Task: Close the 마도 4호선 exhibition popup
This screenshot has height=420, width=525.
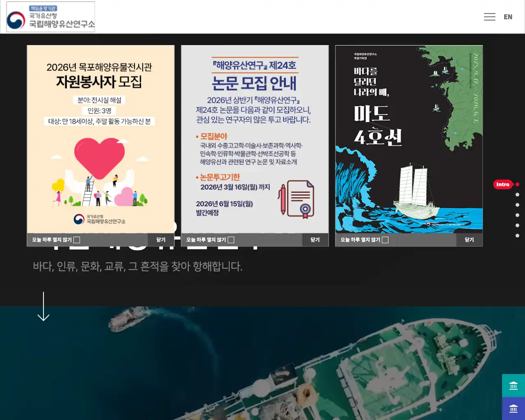Action: 469,240
